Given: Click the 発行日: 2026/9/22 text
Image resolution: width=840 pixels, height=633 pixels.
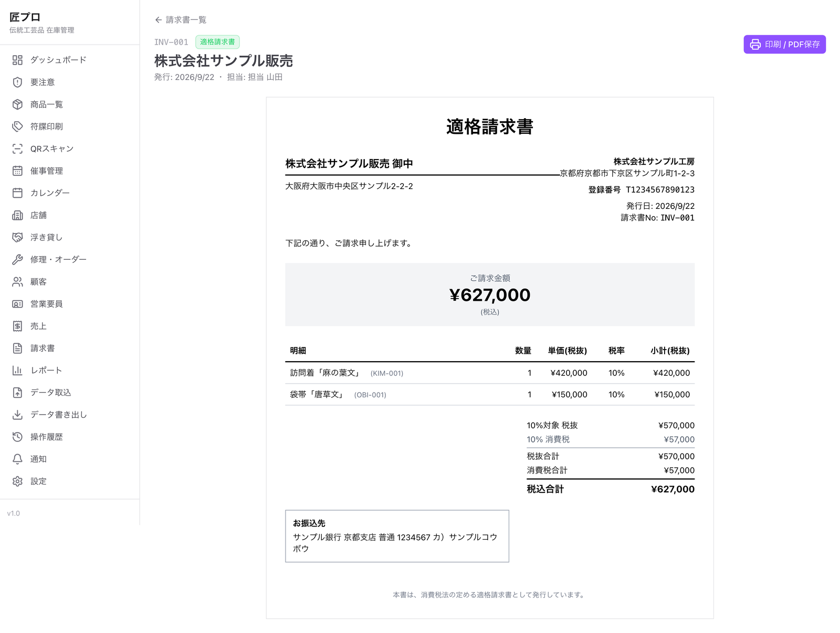Looking at the screenshot, I should point(660,206).
